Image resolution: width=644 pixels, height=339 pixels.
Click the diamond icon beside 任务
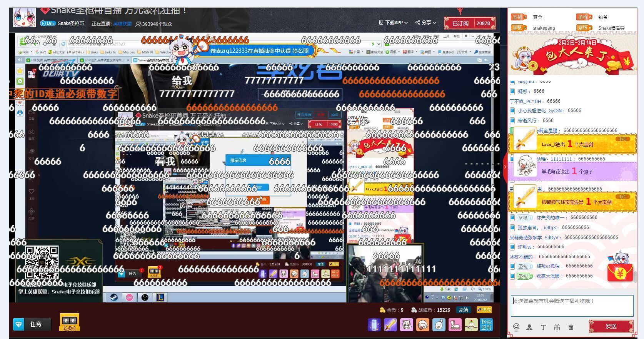click(19, 324)
